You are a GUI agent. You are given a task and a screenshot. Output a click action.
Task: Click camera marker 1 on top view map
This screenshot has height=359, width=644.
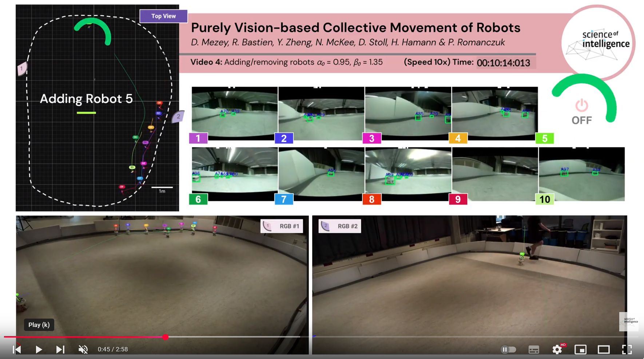[x=22, y=68]
